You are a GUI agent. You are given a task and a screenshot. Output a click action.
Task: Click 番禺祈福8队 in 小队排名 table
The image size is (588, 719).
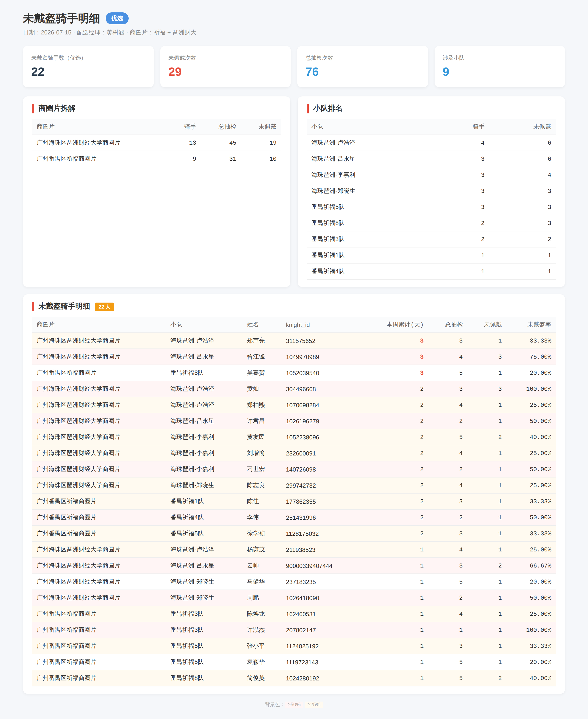[x=328, y=223]
